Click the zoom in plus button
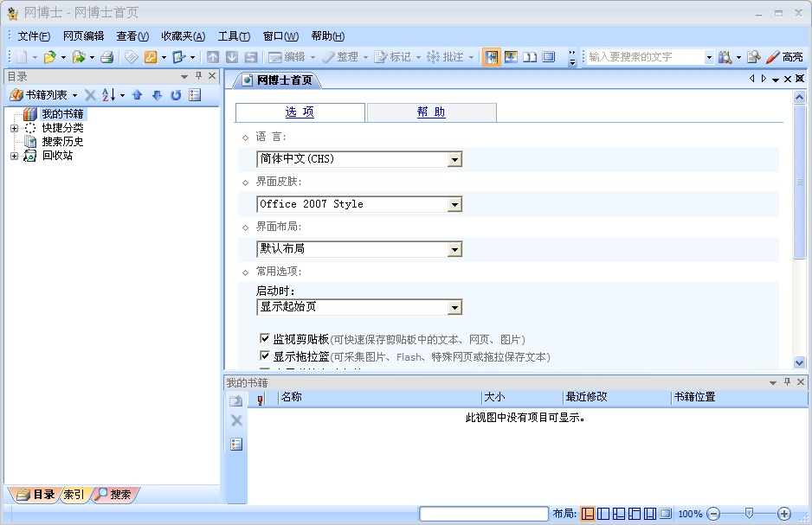This screenshot has height=525, width=812. (784, 514)
